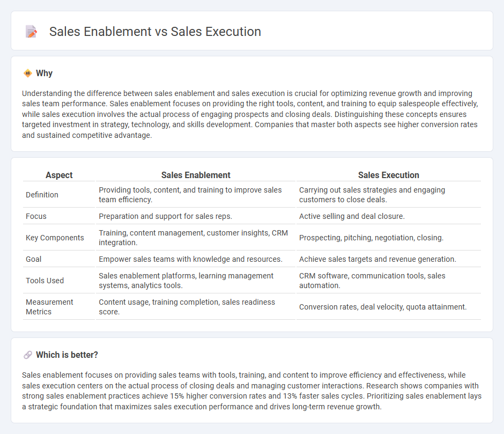This screenshot has width=504, height=434.
Task: Click cell 'Active selling and deal closure.'
Action: tap(389, 216)
